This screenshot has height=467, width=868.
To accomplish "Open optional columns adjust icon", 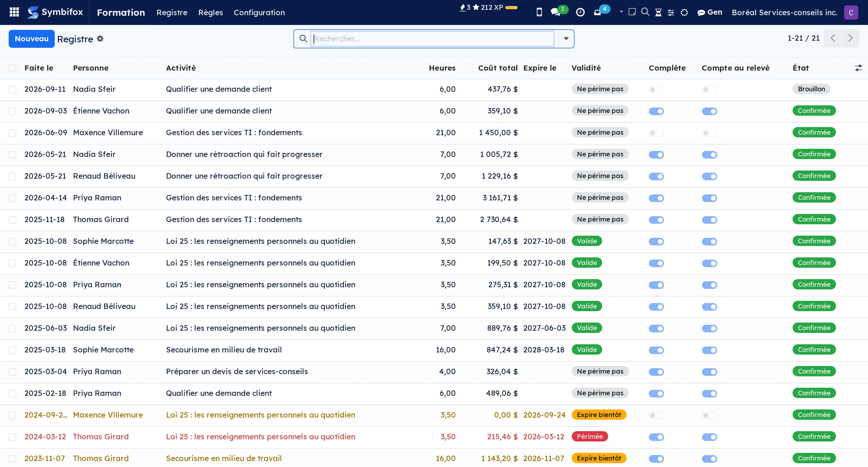I will pos(858,68).
